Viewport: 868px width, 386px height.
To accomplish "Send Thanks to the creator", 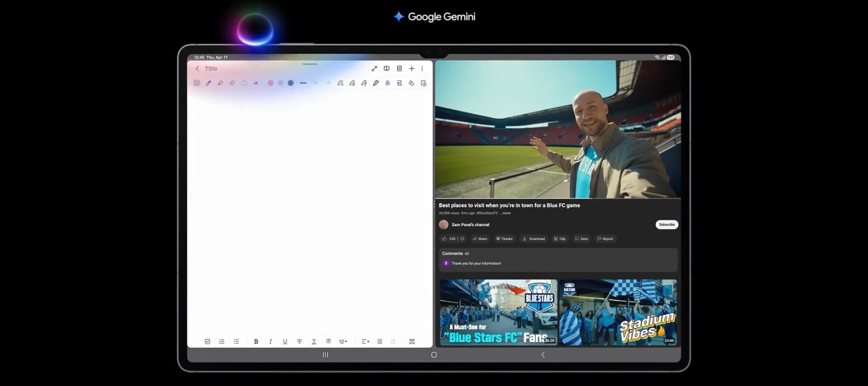I will pyautogui.click(x=504, y=239).
